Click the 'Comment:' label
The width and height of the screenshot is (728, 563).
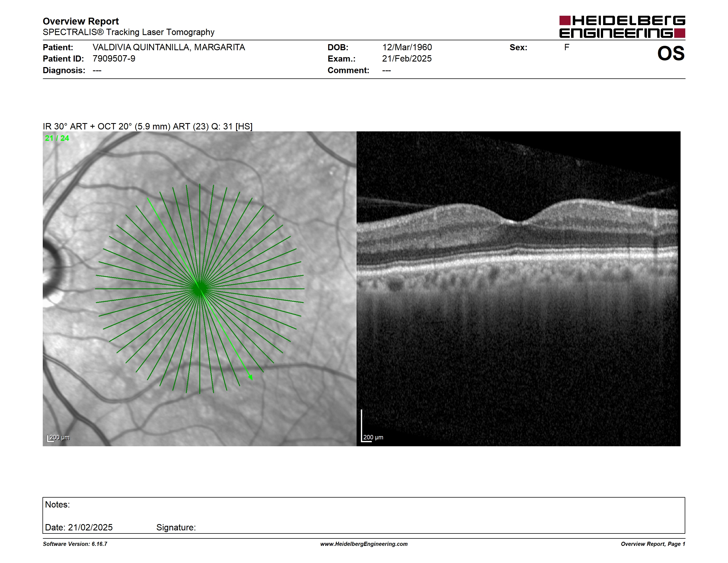348,70
